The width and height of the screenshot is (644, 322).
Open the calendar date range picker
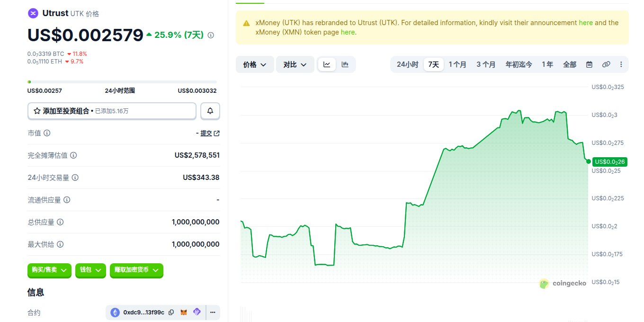click(x=589, y=64)
